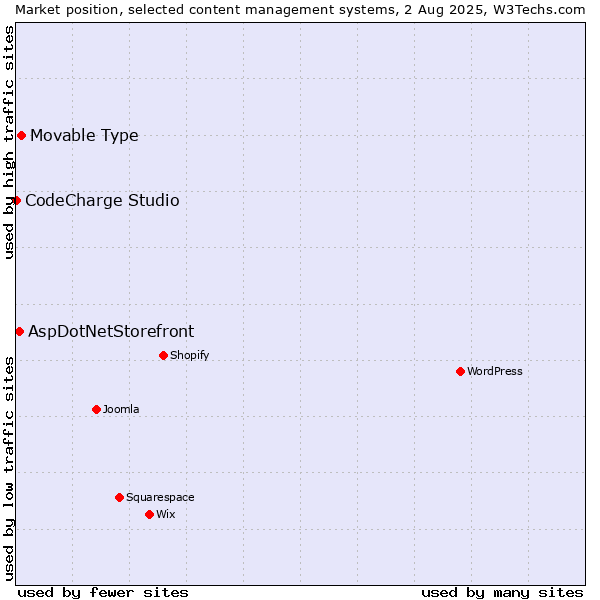This screenshot has width=600, height=600.
Task: Select the 'Wix' label text
Action: pyautogui.click(x=166, y=514)
